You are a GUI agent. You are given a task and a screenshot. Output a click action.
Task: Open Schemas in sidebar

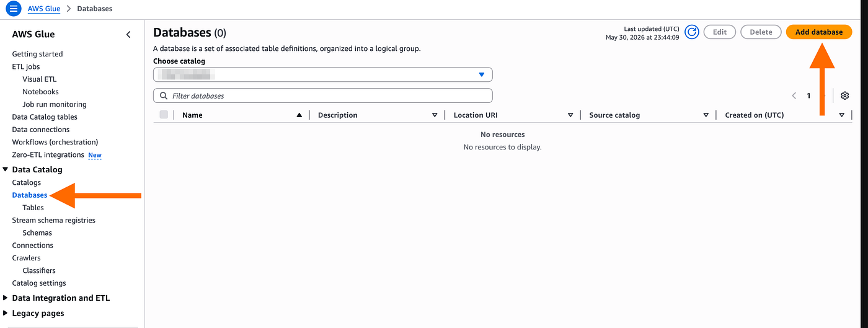point(37,233)
